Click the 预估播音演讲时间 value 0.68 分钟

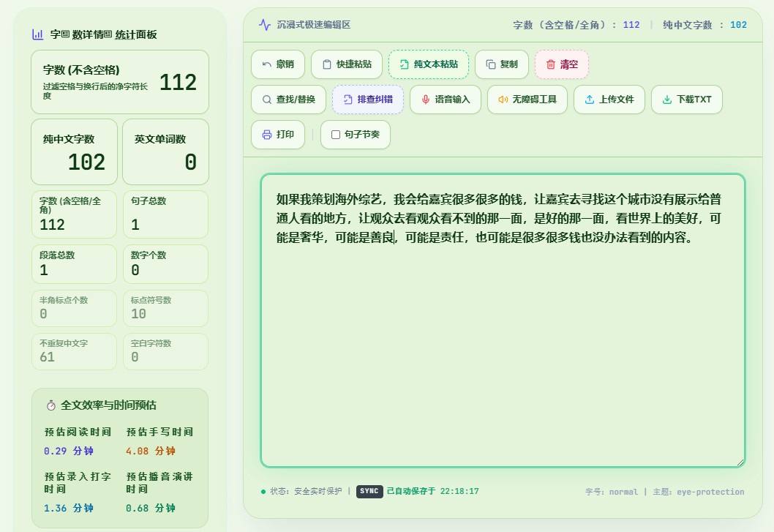tap(151, 509)
